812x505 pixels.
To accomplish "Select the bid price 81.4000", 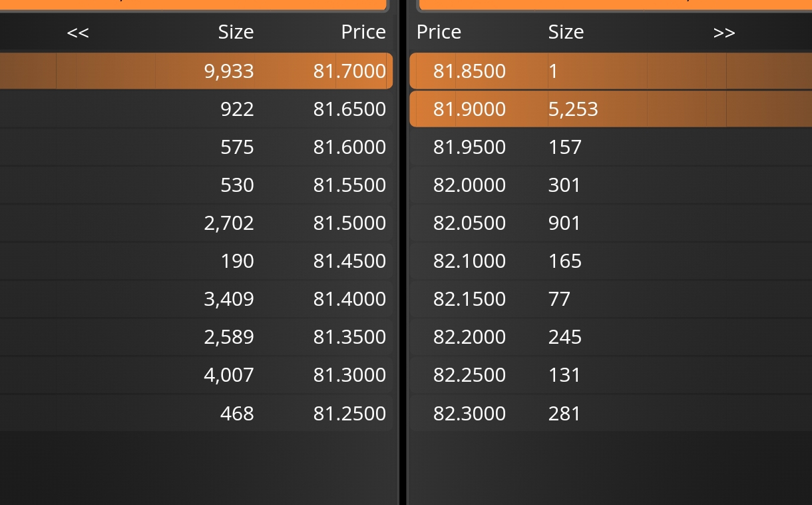I will [349, 298].
